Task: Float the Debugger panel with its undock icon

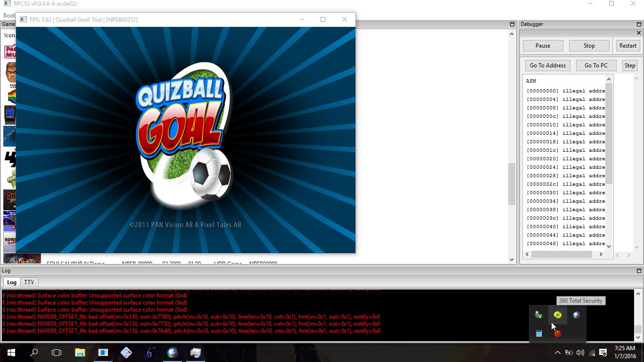Action: click(x=639, y=24)
